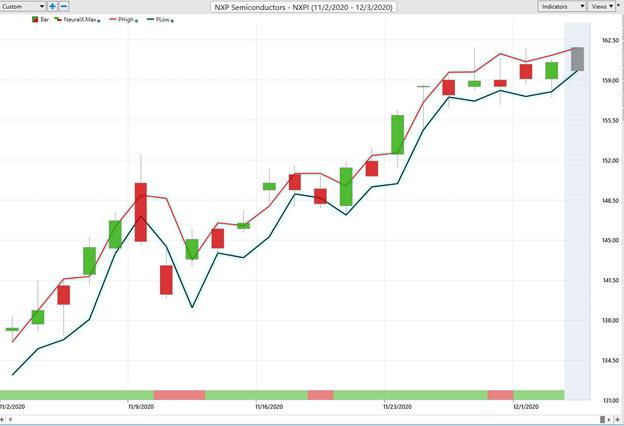Click the 12/1/2020 date label
This screenshot has height=426, width=624.
point(526,407)
